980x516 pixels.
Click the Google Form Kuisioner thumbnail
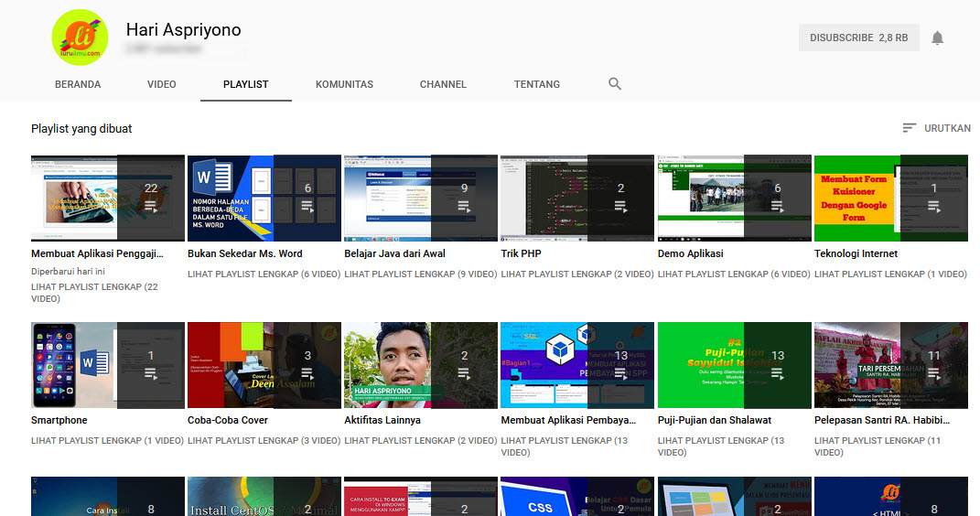point(891,198)
